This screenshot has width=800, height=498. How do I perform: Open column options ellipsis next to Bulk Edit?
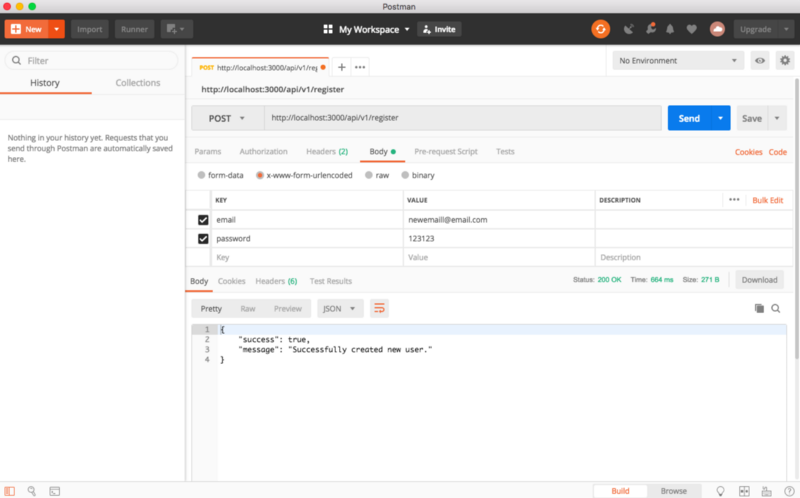tap(734, 200)
